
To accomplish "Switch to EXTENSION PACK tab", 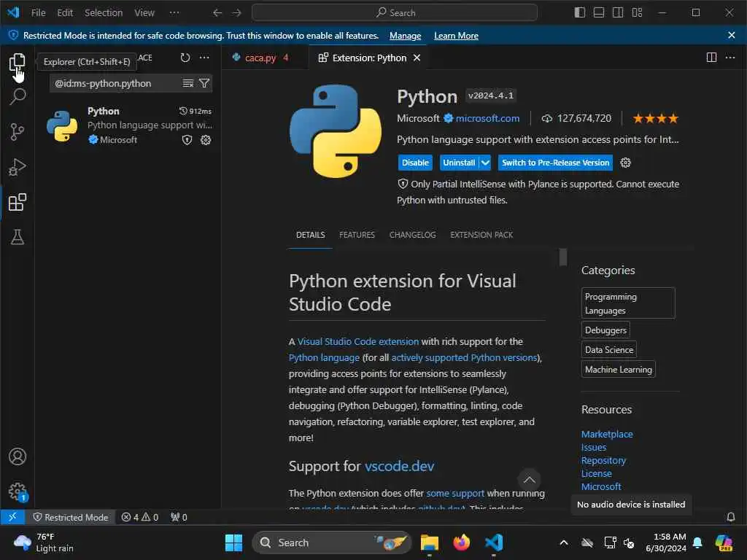I will (481, 235).
